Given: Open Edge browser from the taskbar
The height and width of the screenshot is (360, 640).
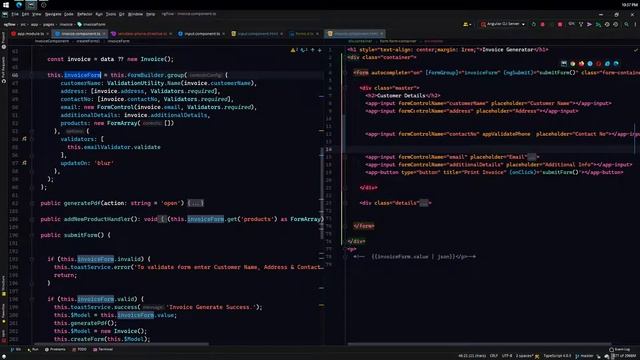Looking at the screenshot, I should [x=19, y=5].
